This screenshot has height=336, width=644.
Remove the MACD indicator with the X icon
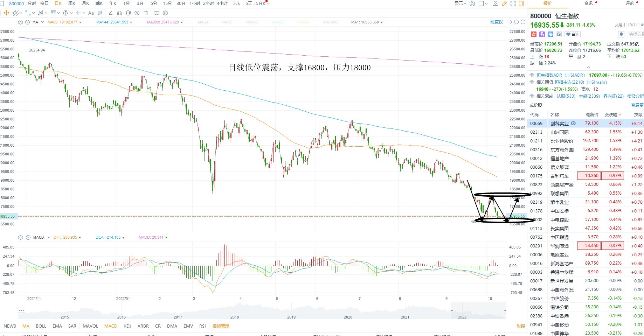(28, 237)
